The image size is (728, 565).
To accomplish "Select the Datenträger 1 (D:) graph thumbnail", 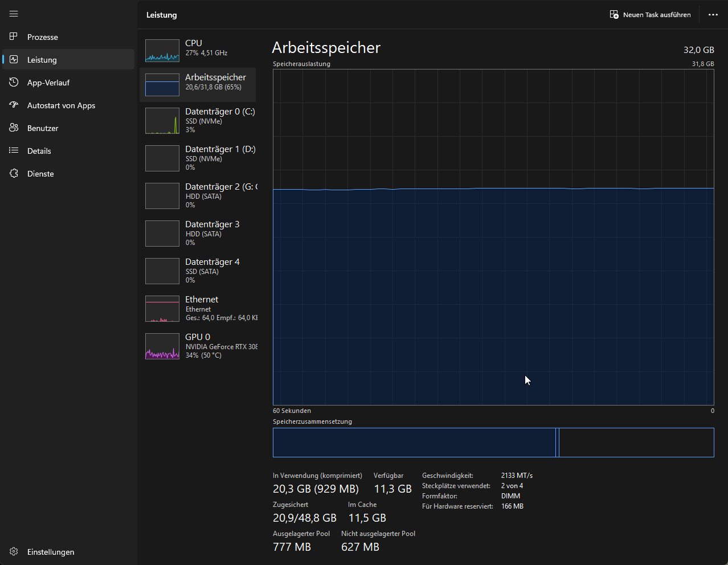I will pyautogui.click(x=162, y=158).
